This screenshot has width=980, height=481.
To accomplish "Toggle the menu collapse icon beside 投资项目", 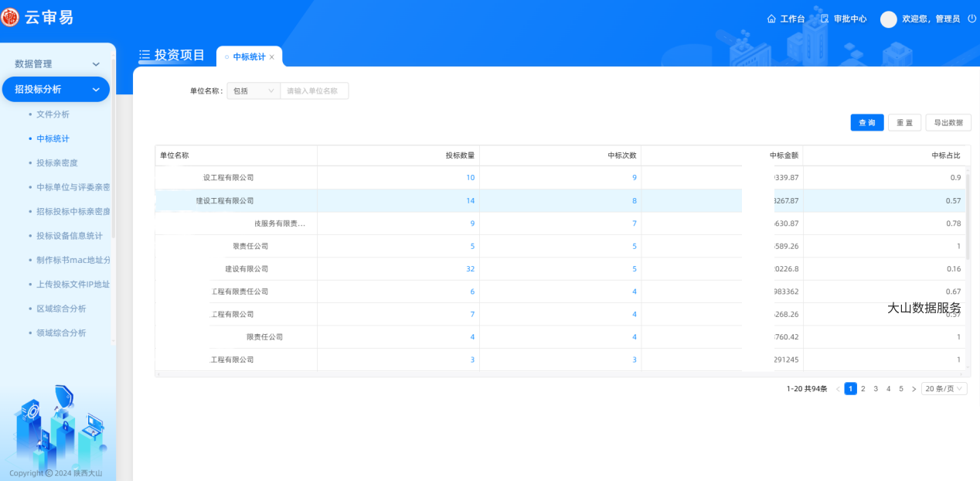I will pyautogui.click(x=145, y=55).
